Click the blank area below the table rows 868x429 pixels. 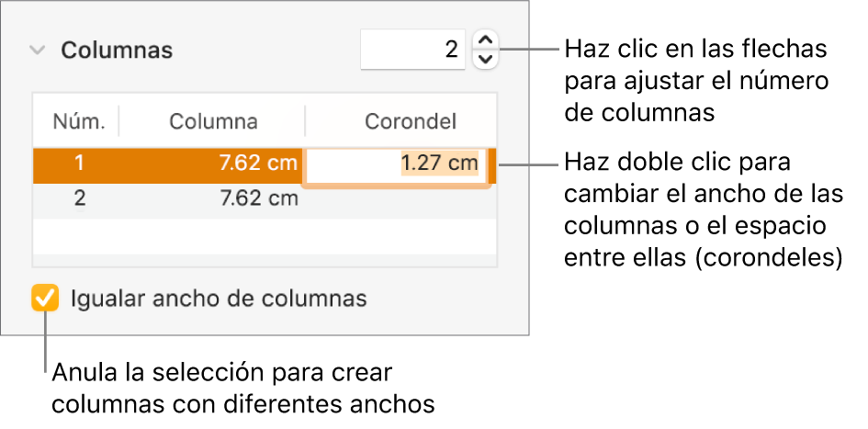265,259
